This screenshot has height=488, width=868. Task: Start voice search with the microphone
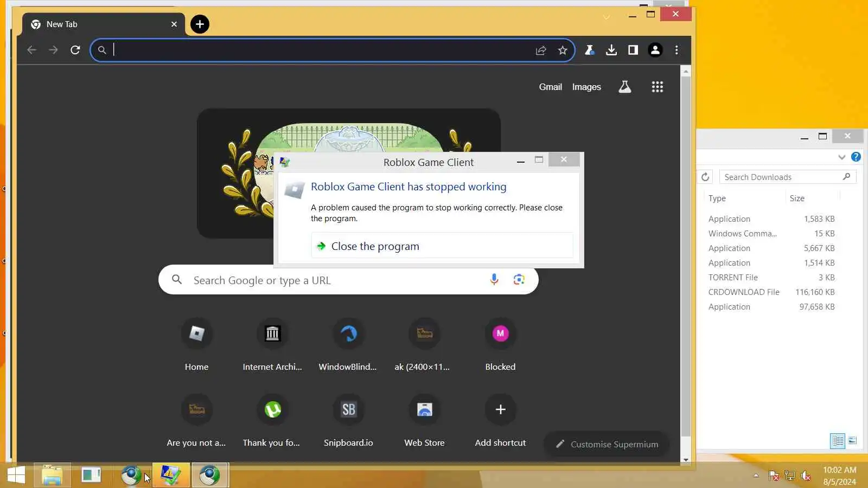[494, 280]
